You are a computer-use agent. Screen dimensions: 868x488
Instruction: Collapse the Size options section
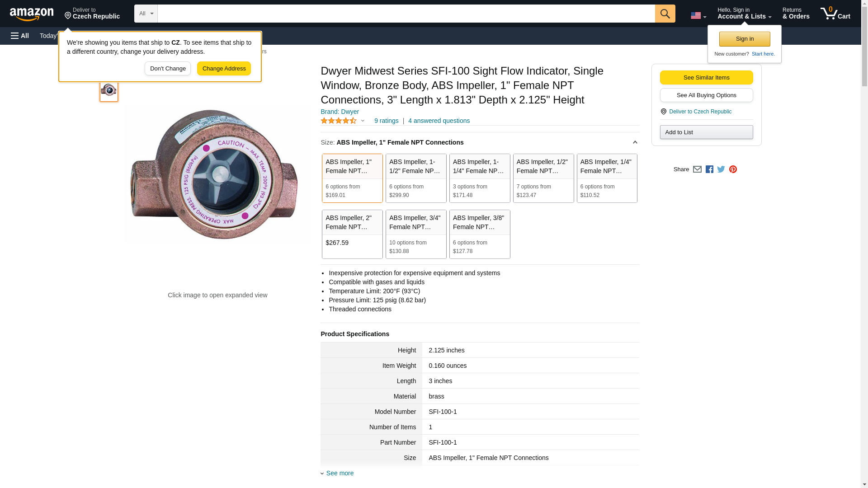tap(635, 142)
